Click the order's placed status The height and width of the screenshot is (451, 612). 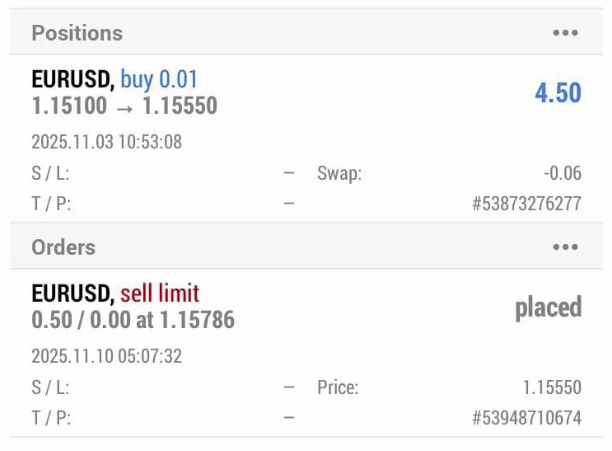(x=548, y=307)
